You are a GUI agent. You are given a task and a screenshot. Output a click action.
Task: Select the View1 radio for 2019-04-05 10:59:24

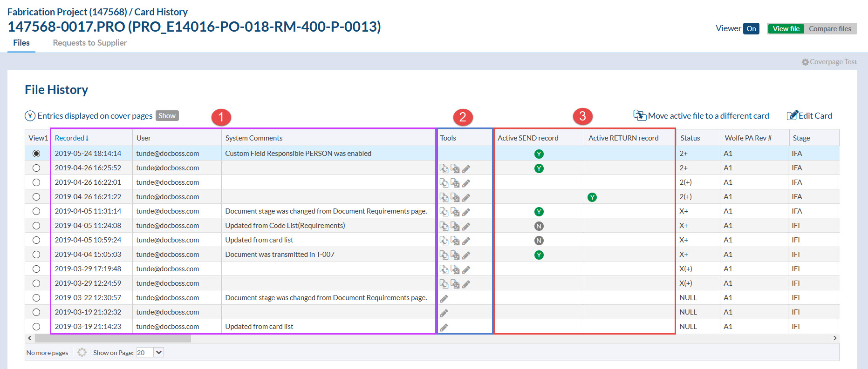(36, 240)
